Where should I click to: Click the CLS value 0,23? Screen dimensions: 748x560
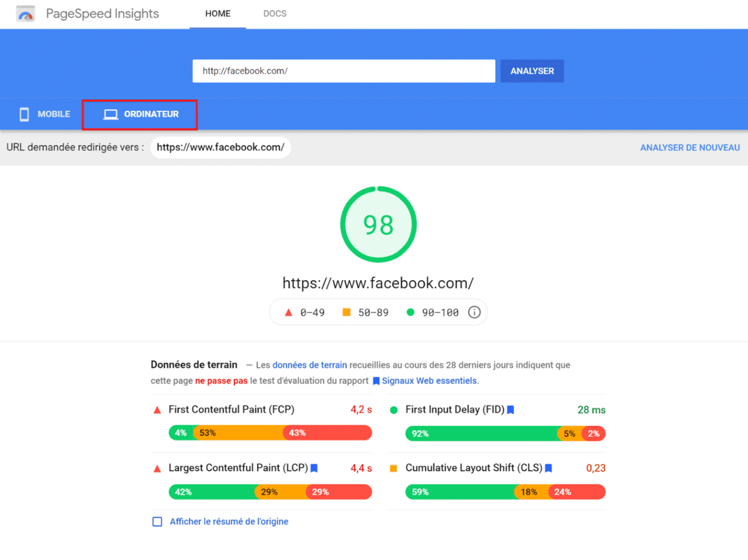[x=596, y=468]
